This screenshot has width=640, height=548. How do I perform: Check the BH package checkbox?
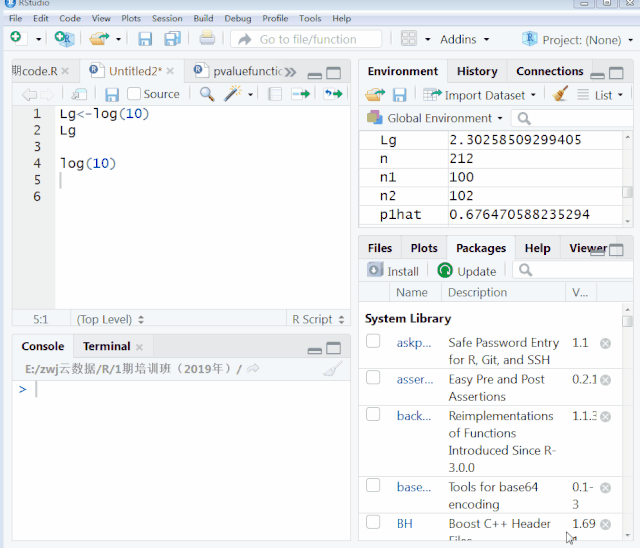coord(373,522)
